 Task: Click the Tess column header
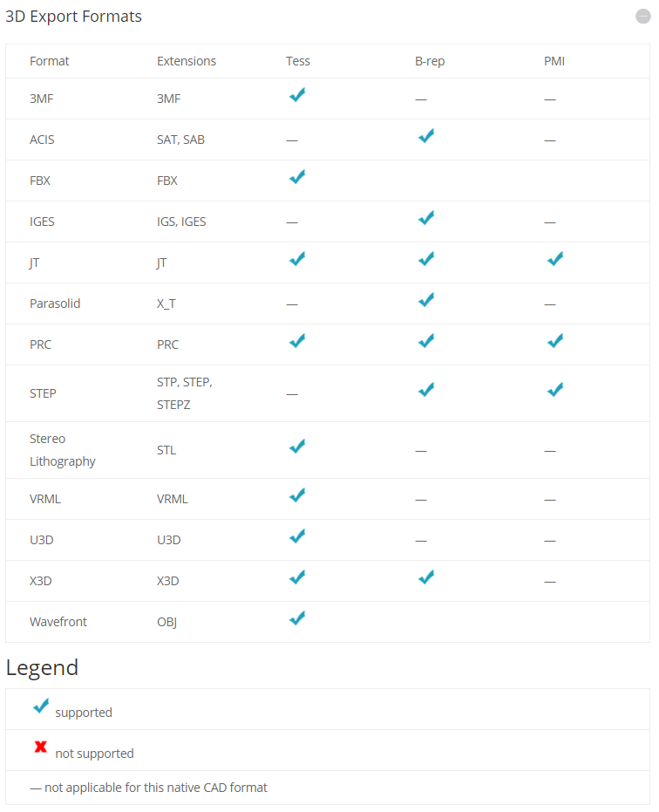click(x=298, y=61)
